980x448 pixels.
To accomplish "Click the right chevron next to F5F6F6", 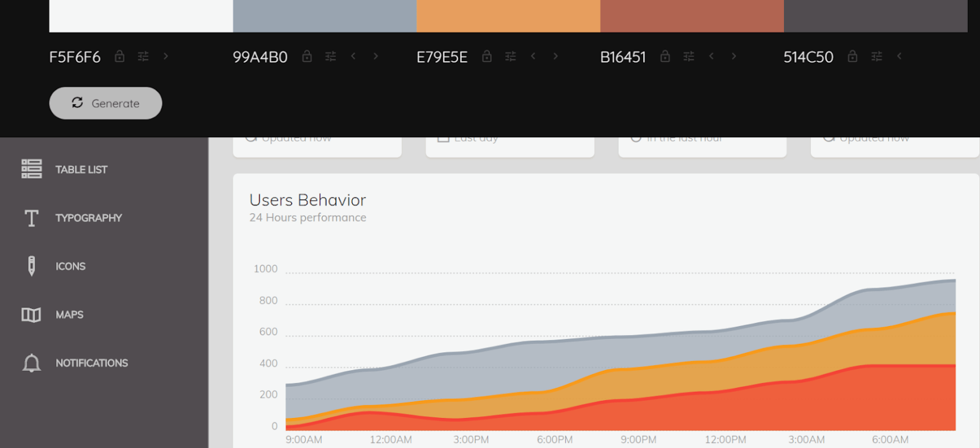I will [x=165, y=57].
